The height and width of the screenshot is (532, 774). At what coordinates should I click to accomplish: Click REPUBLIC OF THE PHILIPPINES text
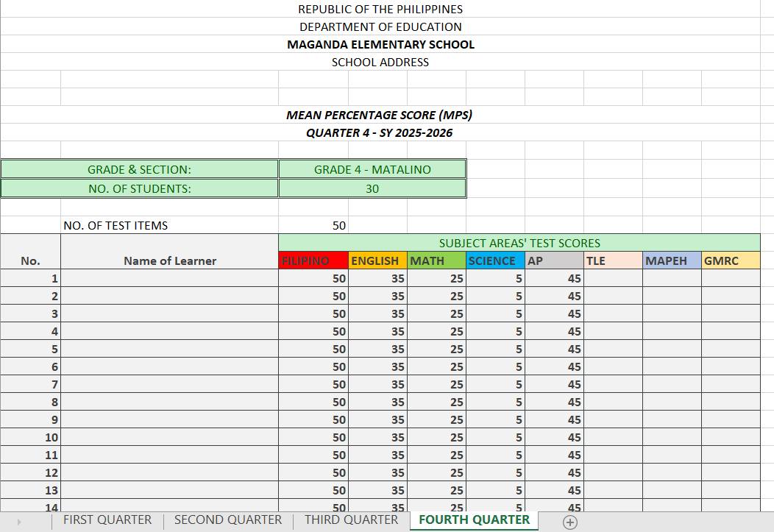click(380, 9)
